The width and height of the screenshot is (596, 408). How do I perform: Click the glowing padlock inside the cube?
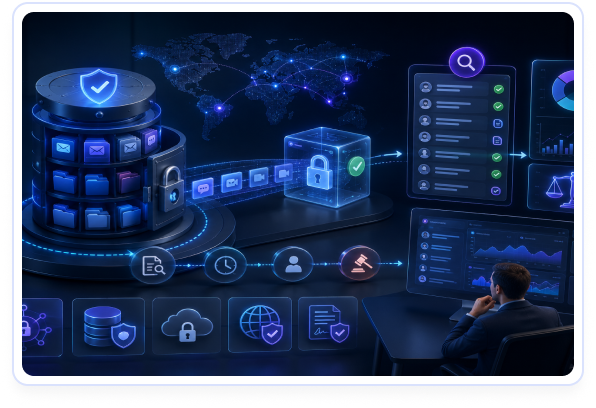319,173
